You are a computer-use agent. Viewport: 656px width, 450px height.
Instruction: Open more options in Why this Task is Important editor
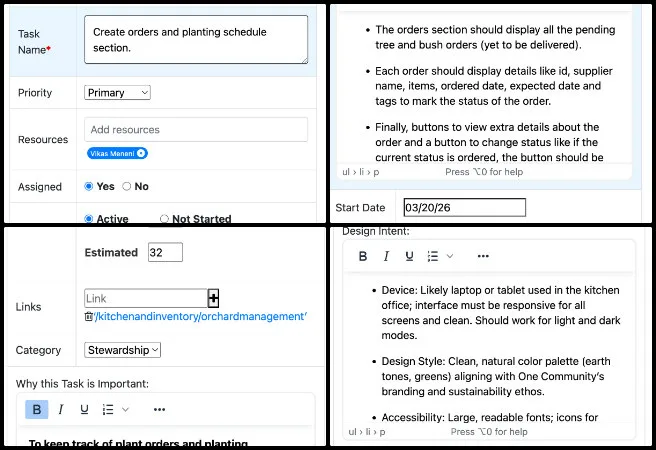pyautogui.click(x=159, y=409)
